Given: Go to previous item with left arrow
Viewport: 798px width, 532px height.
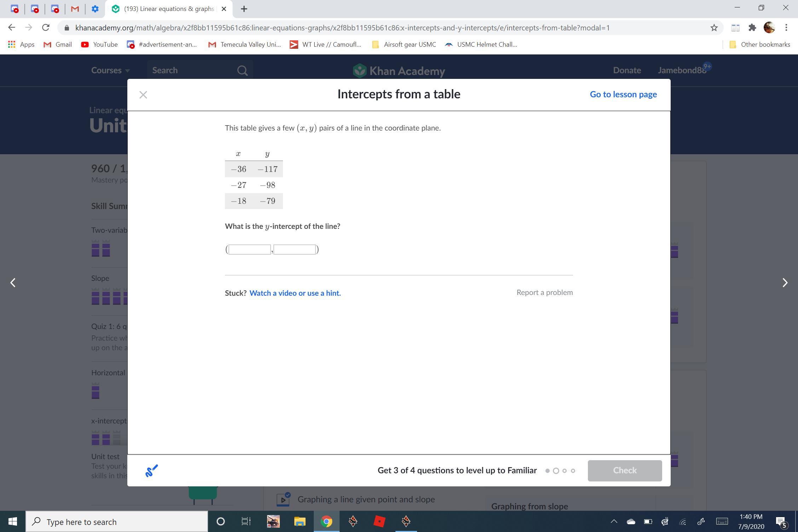Looking at the screenshot, I should click(13, 283).
